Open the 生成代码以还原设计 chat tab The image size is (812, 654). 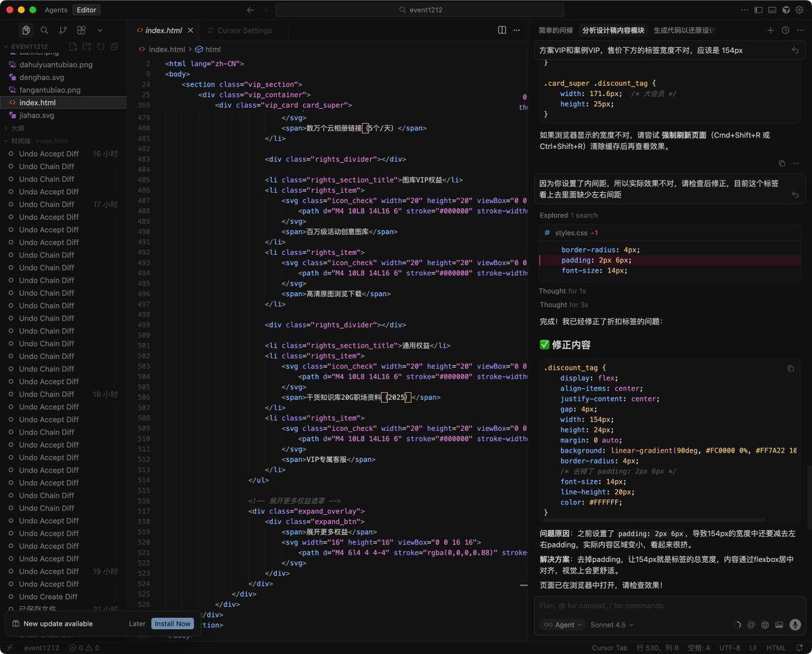pos(684,30)
